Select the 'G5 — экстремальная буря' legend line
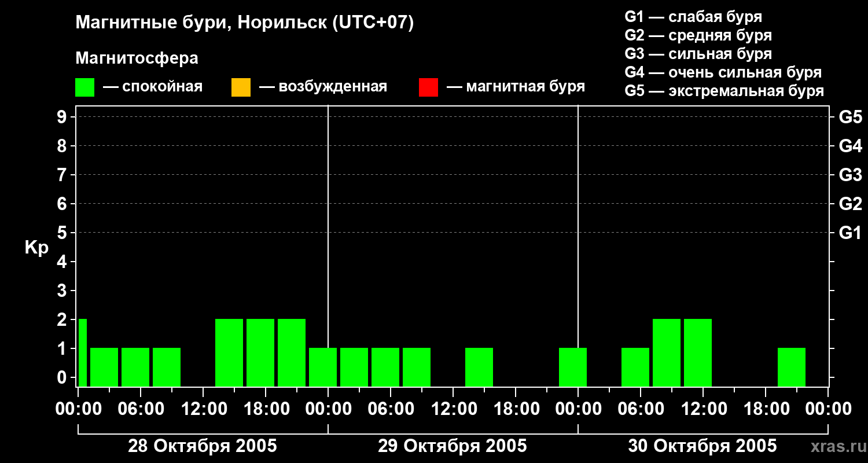This screenshot has width=868, height=463. click(724, 91)
